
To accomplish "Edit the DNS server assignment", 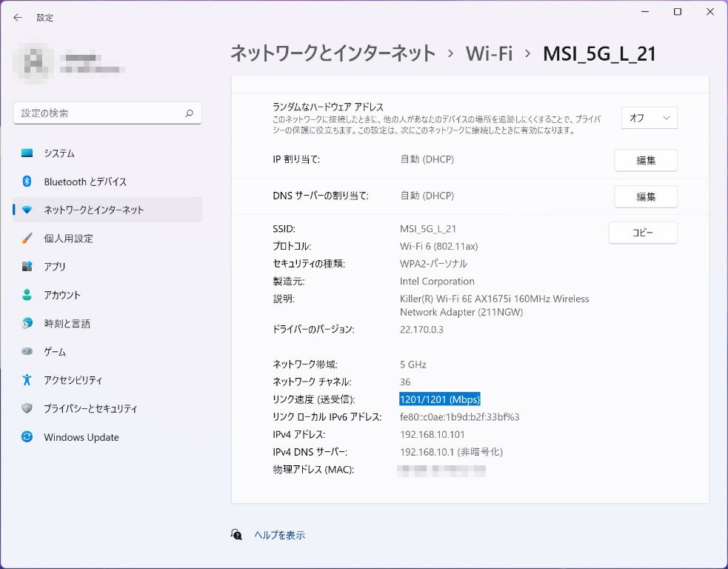I will point(645,196).
